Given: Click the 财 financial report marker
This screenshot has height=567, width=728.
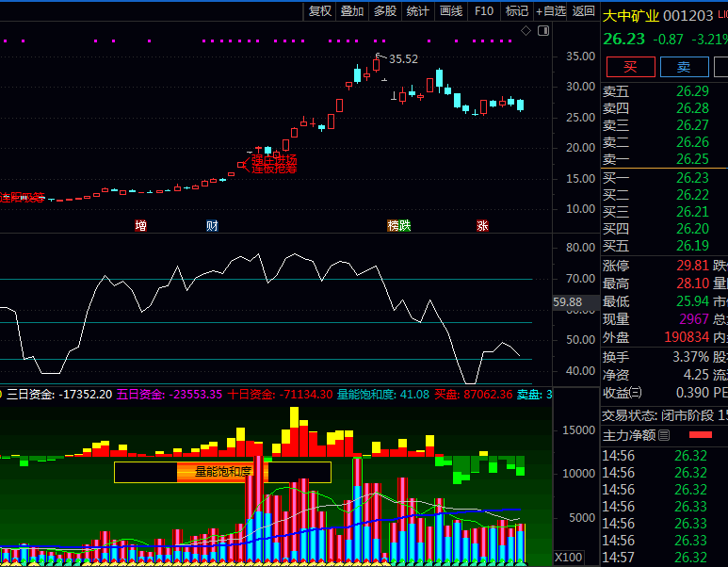Looking at the screenshot, I should pos(213,226).
